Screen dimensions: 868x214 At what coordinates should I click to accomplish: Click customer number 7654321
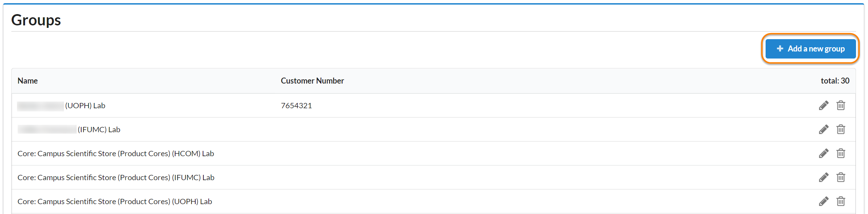pyautogui.click(x=296, y=106)
